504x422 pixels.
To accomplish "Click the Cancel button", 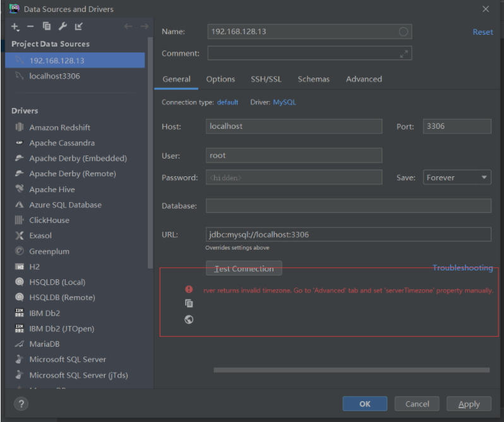I will (x=417, y=404).
